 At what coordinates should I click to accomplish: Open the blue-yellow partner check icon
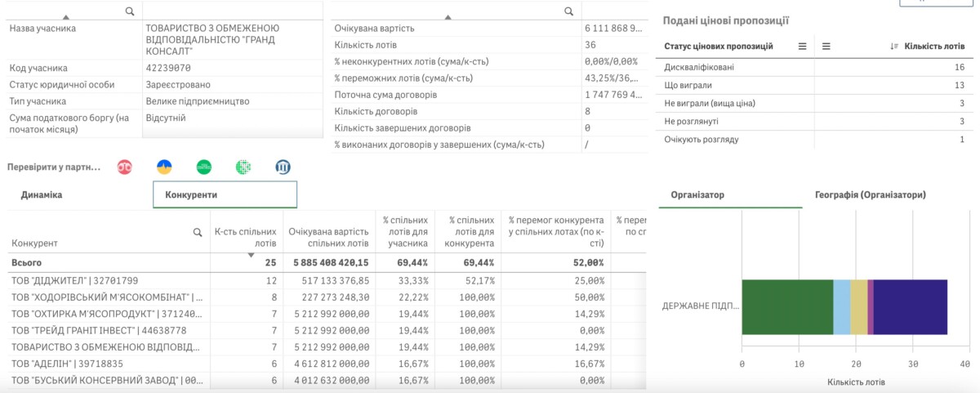164,167
